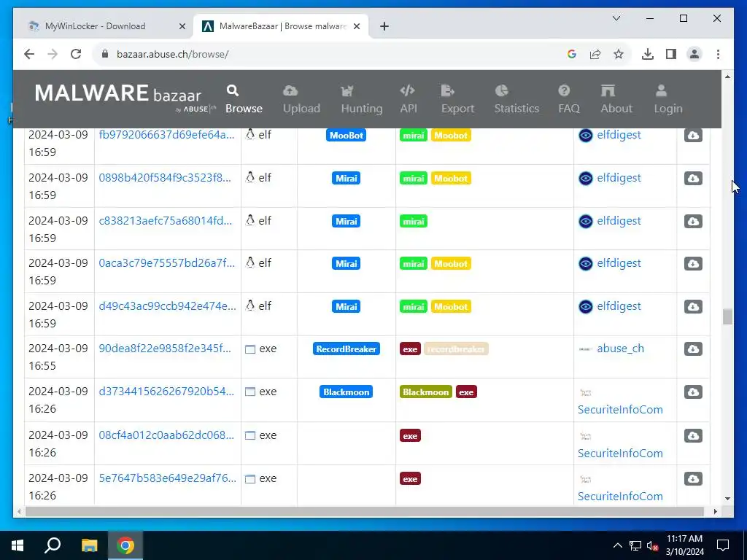Open the API code icon
Screen dimensions: 747x560
[x=407, y=90]
